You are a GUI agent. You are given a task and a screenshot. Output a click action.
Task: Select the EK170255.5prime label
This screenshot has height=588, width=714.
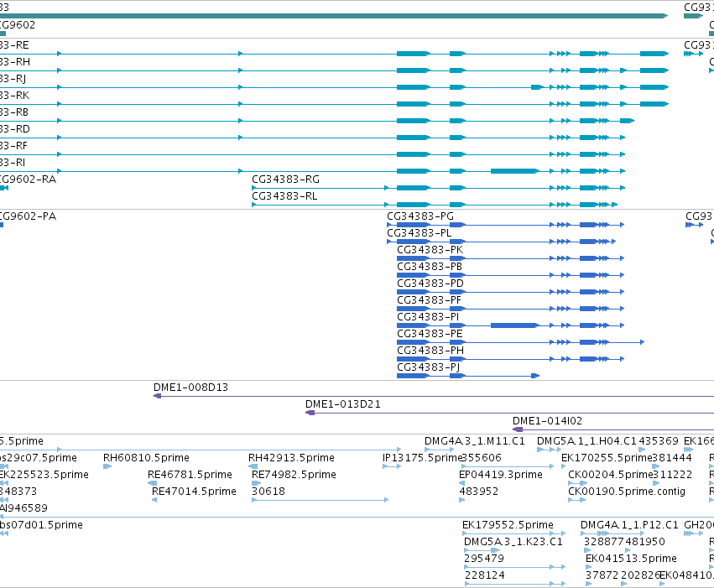point(607,458)
